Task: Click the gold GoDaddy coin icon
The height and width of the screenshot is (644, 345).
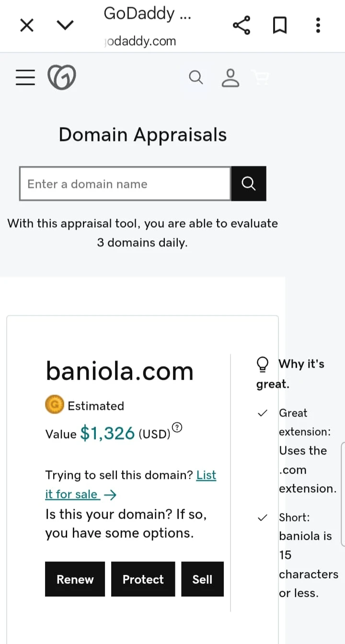Action: coord(55,406)
